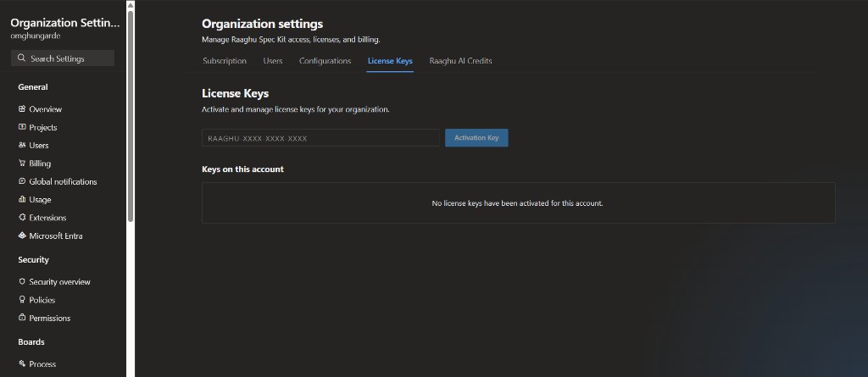Screen dimensions: 868x377
Task: Click the Security overview shield icon
Action: [22, 281]
